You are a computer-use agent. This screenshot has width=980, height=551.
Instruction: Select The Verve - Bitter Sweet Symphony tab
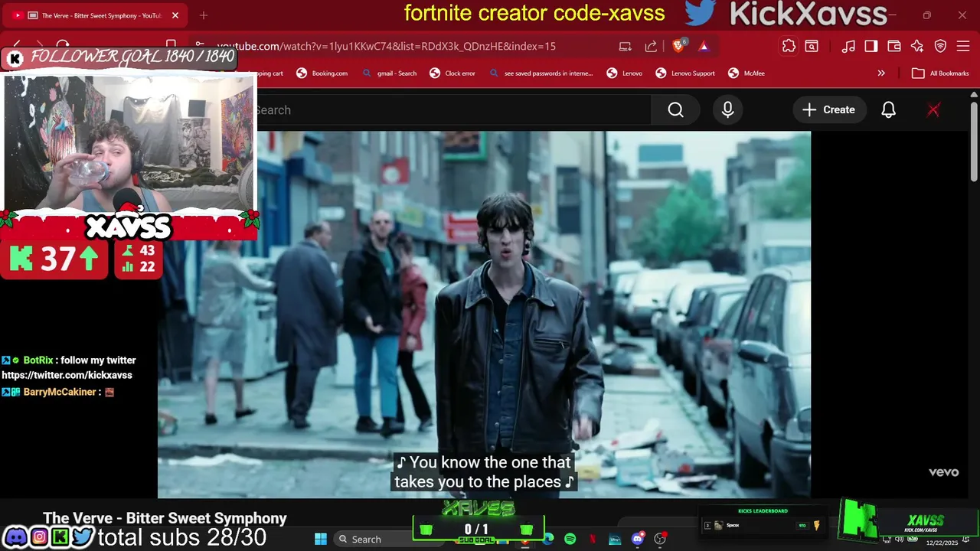(96, 15)
